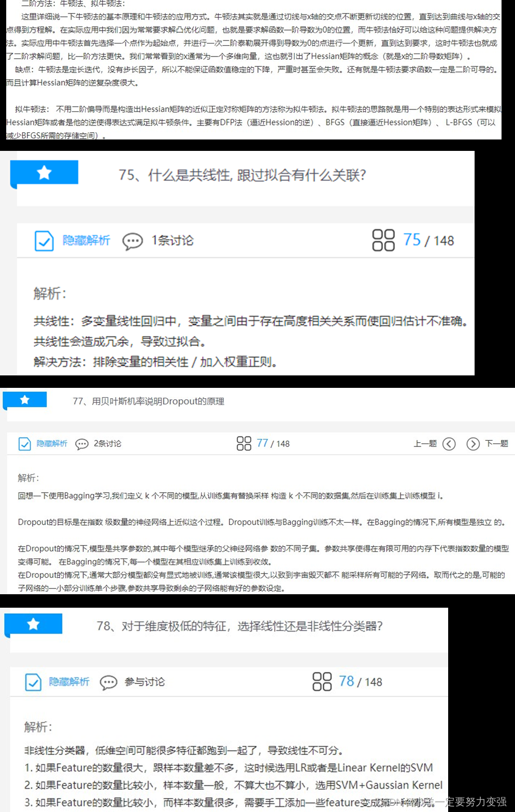This screenshot has height=812, width=515.
Task: Click the 下一题 label
Action: point(496,444)
